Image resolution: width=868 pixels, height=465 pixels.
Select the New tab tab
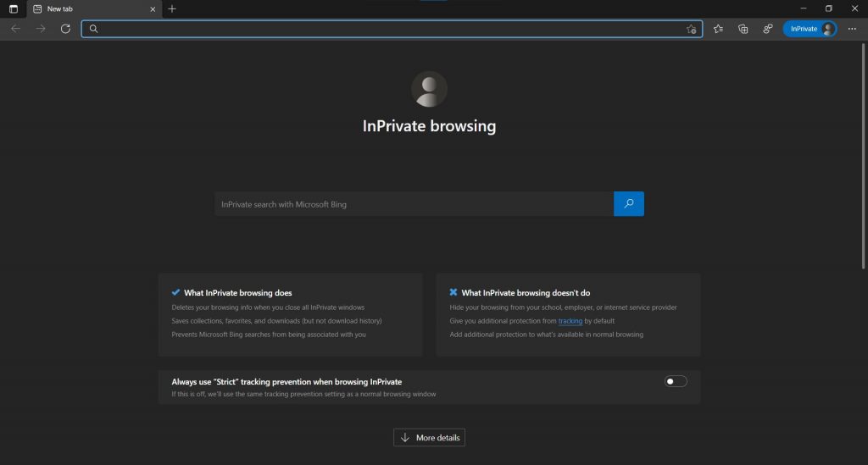coord(85,8)
